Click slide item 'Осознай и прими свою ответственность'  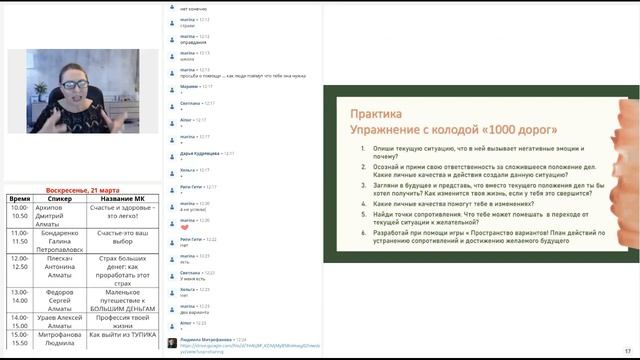484,171
